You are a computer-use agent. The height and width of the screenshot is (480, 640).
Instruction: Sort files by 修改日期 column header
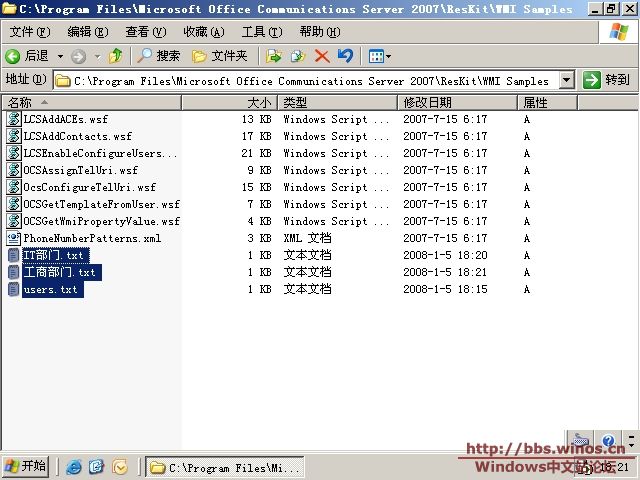tap(427, 102)
